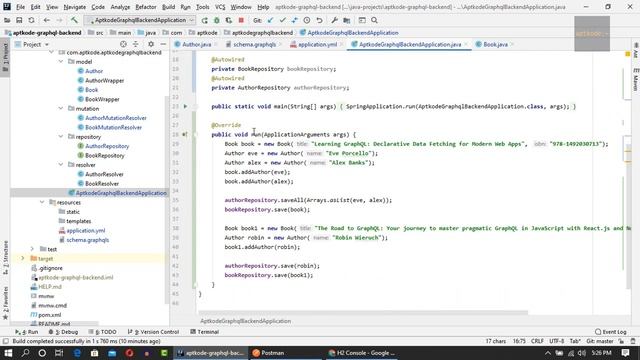Open the Analyze menu

click(x=120, y=7)
